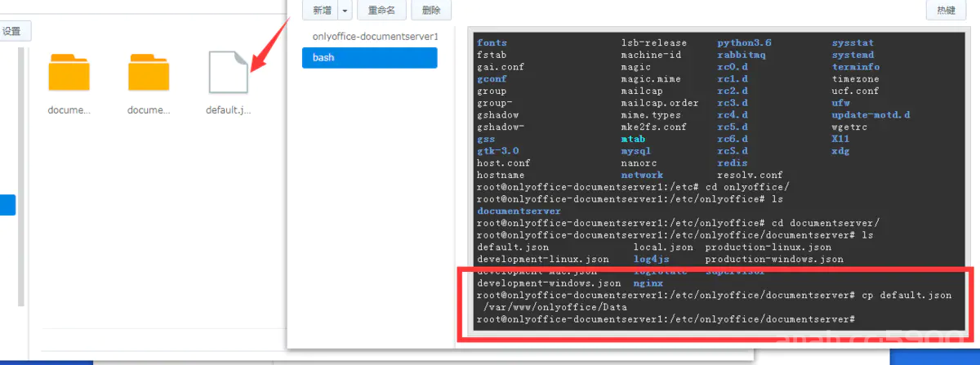Click 'timezone' in the terminal listing
Image resolution: width=980 pixels, height=365 pixels.
856,79
